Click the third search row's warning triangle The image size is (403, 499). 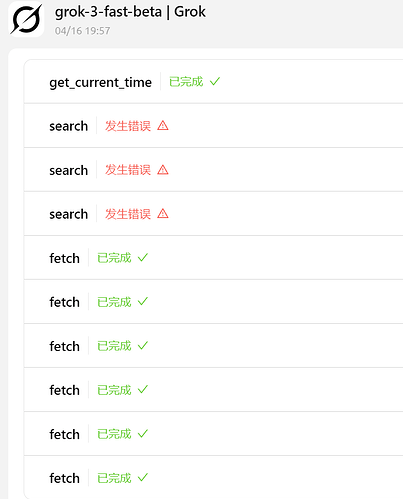pos(163,214)
